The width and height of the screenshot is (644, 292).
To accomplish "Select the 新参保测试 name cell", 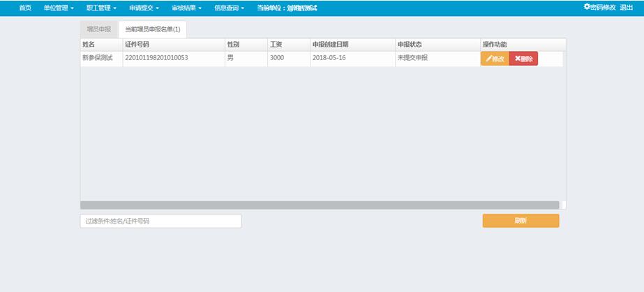I will point(97,58).
